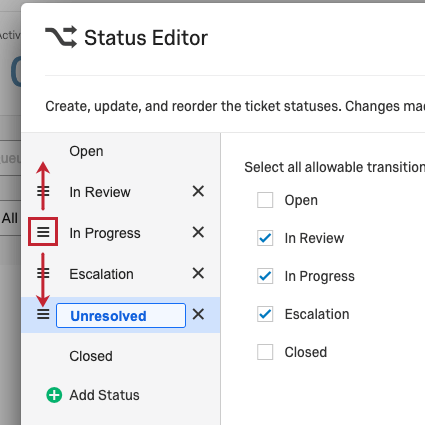This screenshot has width=425, height=425.
Task: Click the Unresolved status name field
Action: coord(121,315)
